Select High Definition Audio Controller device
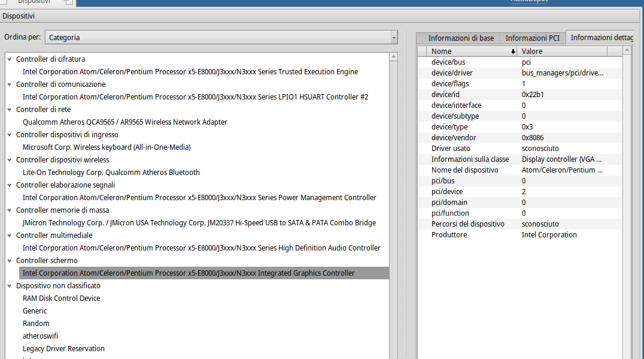The width and height of the screenshot is (644, 359). click(201, 248)
